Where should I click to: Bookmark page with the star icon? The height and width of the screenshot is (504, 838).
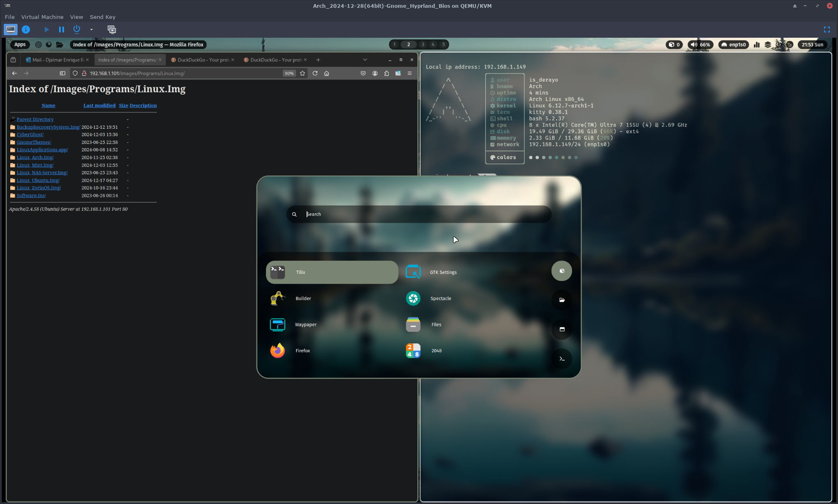point(302,73)
